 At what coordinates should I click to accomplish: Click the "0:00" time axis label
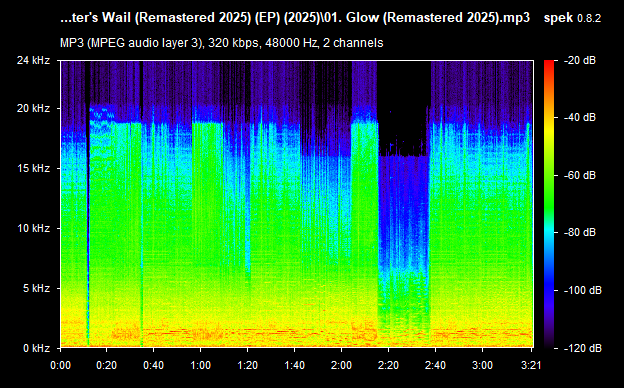[x=60, y=365]
